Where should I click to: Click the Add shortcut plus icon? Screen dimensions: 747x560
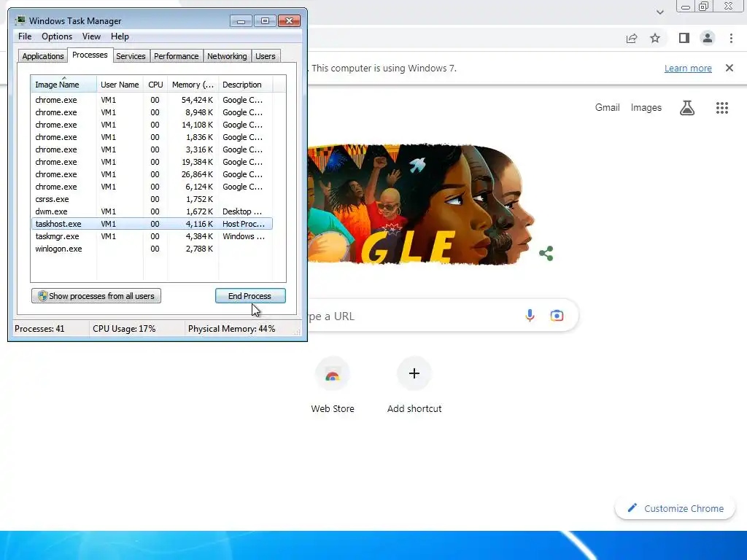point(414,373)
